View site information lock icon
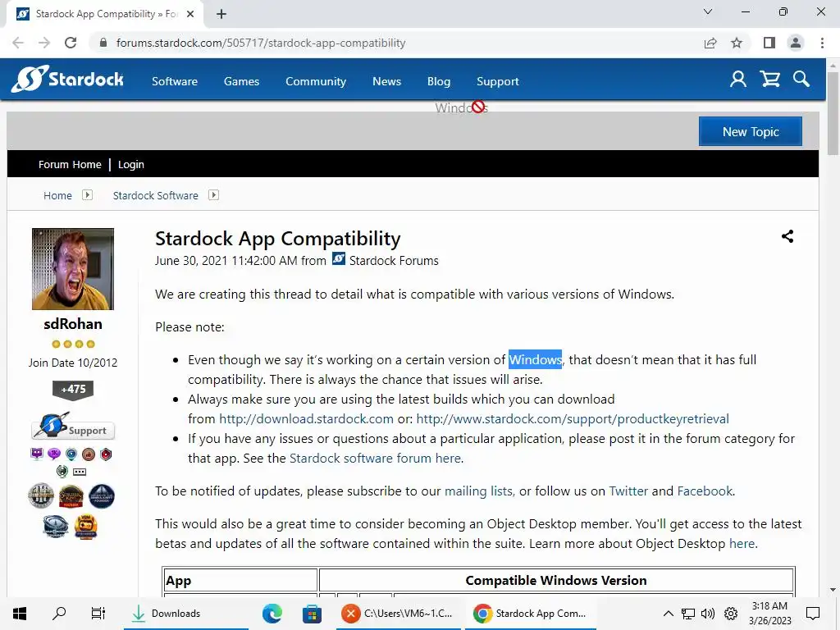The height and width of the screenshot is (630, 840). [103, 43]
